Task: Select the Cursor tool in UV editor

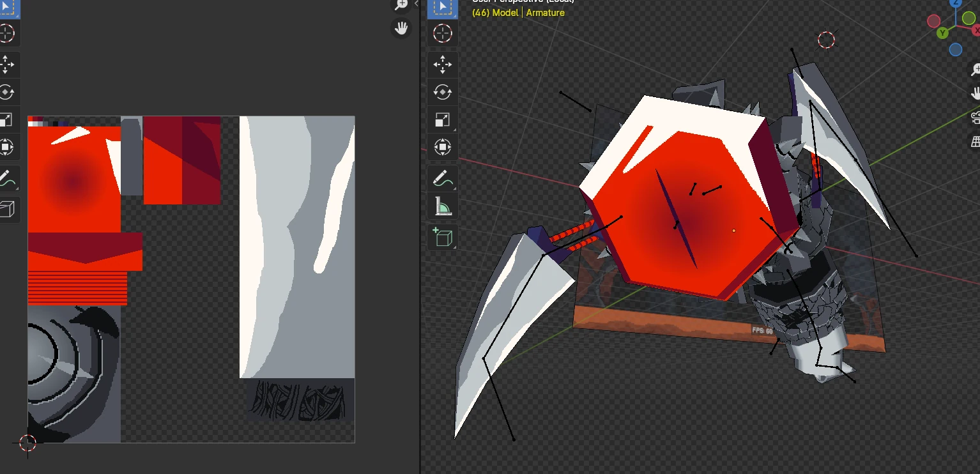Action: pyautogui.click(x=6, y=33)
